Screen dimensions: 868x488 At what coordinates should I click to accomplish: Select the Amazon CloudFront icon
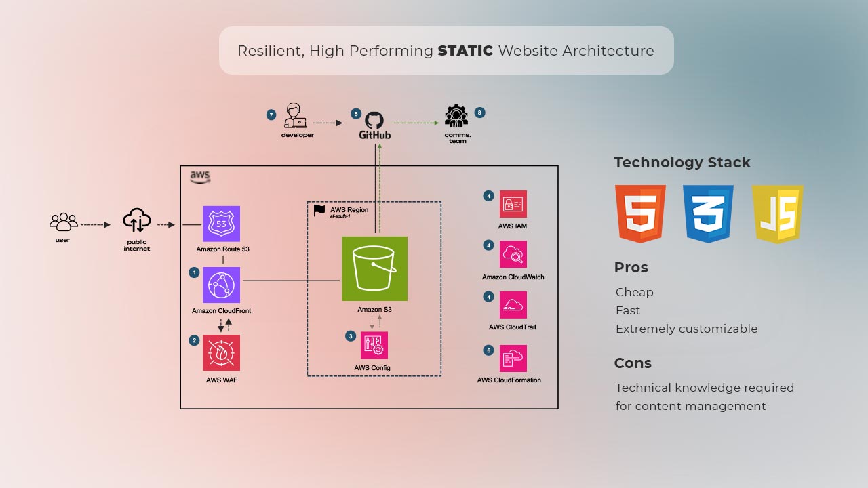221,285
